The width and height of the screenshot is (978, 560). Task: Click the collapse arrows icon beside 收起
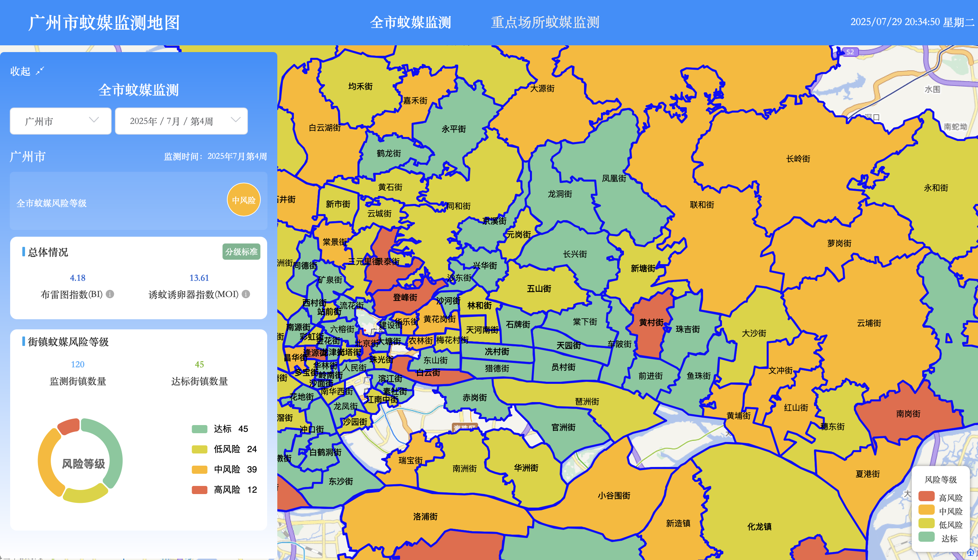tap(40, 71)
